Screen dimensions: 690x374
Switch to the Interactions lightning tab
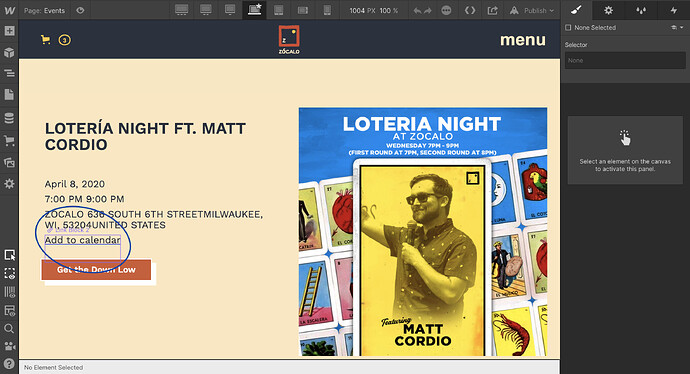(674, 10)
